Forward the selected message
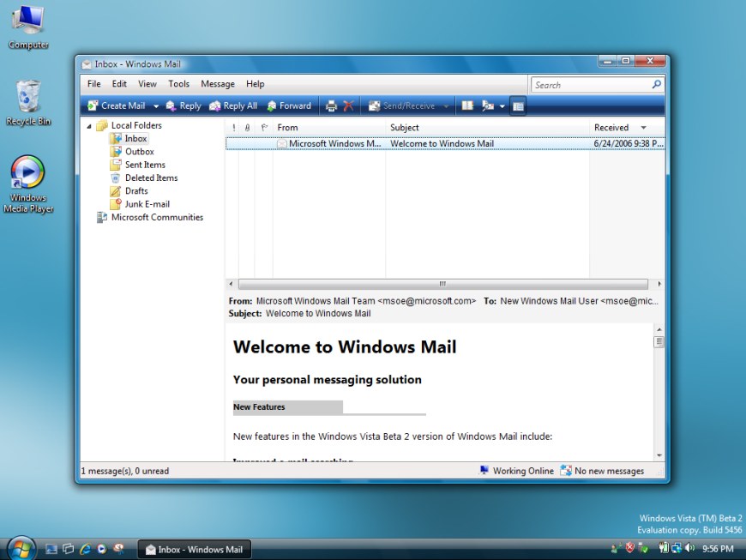Image resolution: width=746 pixels, height=560 pixels. pyautogui.click(x=289, y=105)
